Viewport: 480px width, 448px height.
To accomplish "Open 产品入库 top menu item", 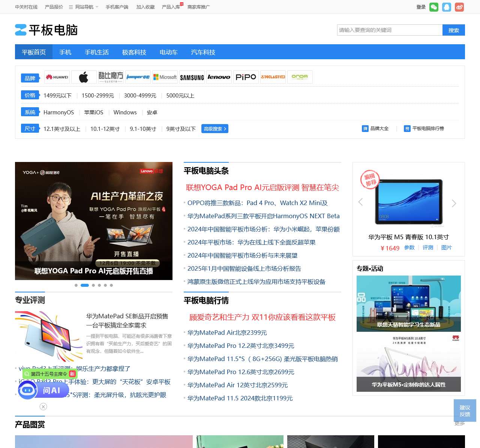I will pos(171,7).
